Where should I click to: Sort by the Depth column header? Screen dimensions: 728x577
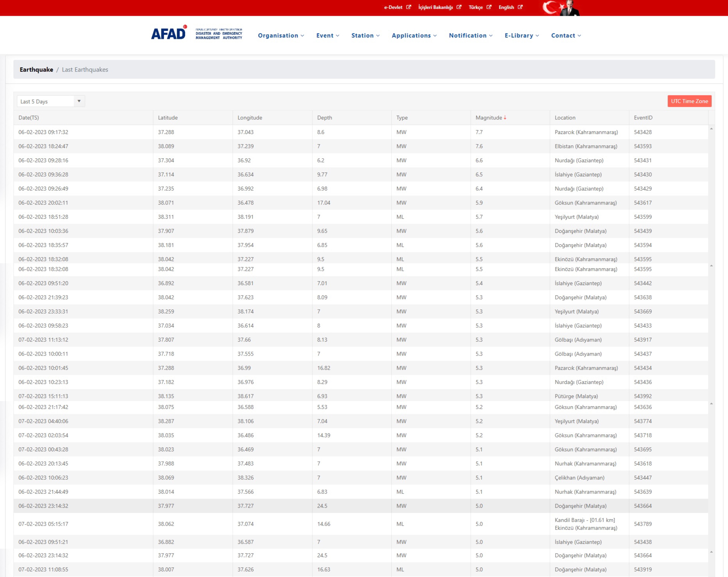tap(324, 118)
